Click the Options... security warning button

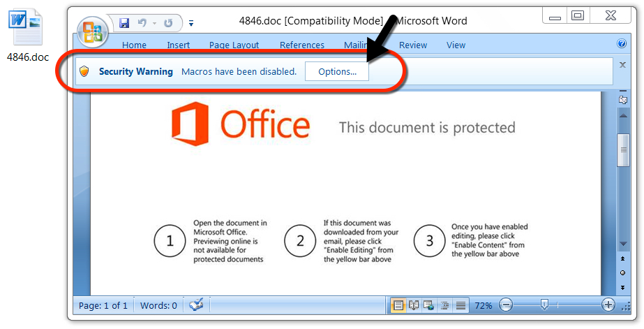[x=337, y=71]
